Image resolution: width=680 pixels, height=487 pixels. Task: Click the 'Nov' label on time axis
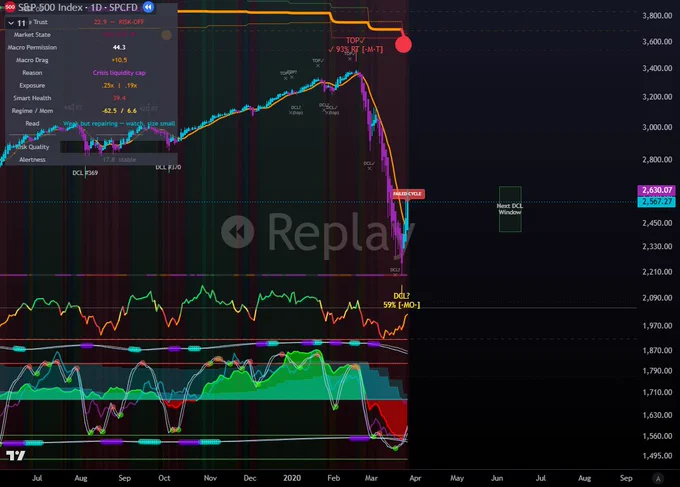click(210, 478)
